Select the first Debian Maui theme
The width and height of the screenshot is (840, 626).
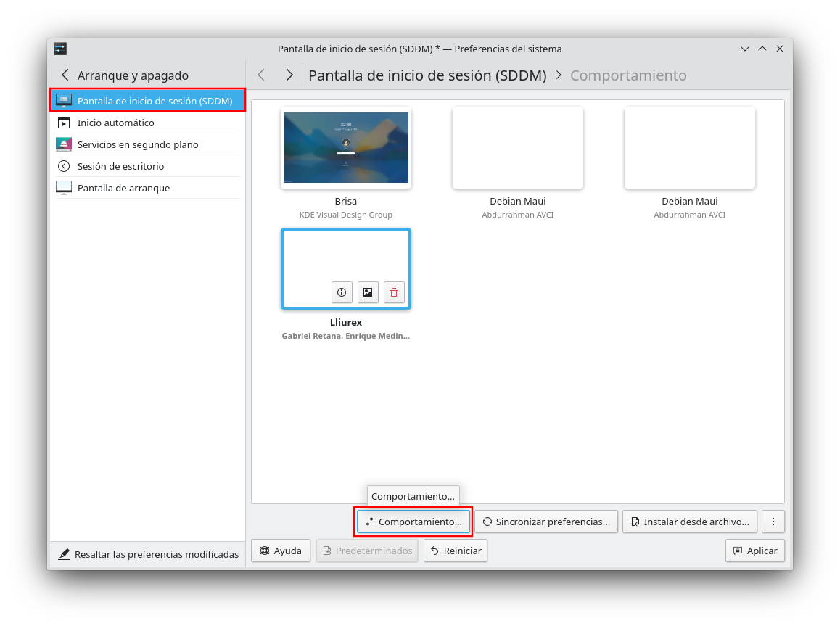tap(518, 148)
